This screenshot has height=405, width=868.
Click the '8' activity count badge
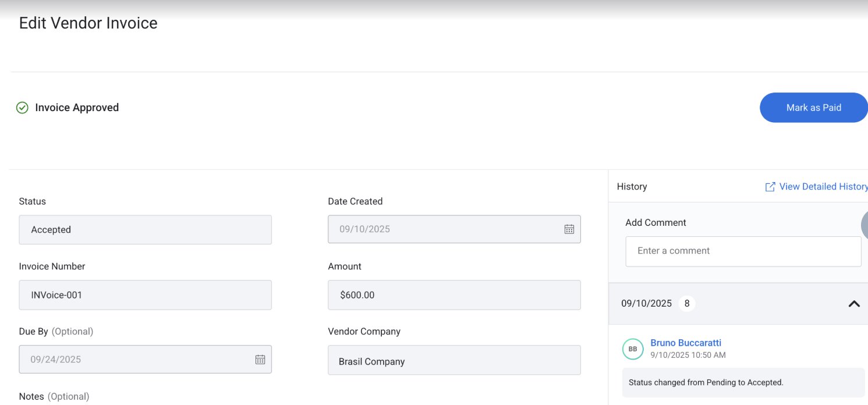687,303
